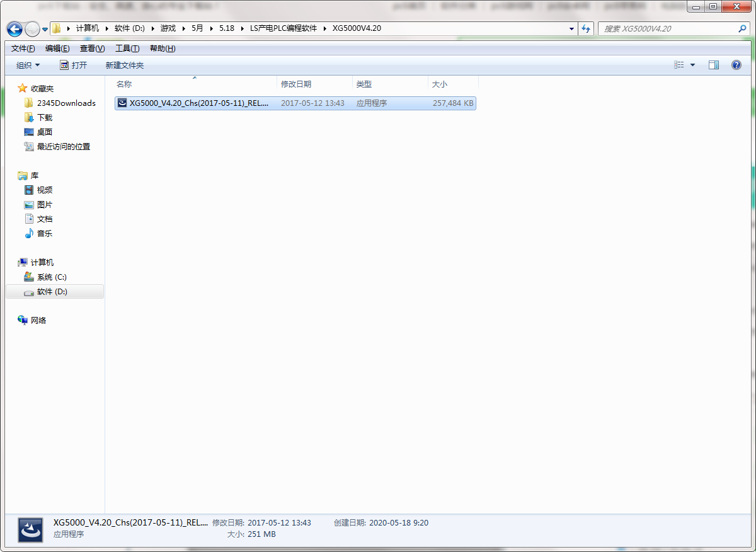Open the change view options dropdown arrow
This screenshot has height=552, width=756.
[693, 65]
